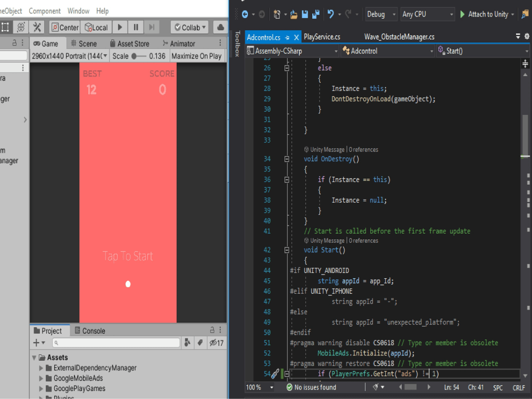Screen dimensions: 532x399
Task: Open the Any CPU platform dropdown
Action: coord(427,14)
